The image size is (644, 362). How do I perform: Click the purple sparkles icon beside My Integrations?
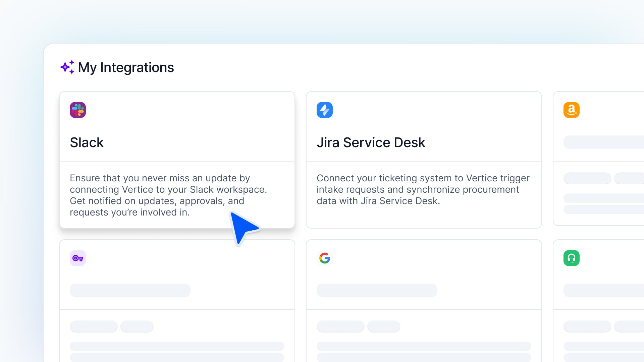click(x=67, y=67)
